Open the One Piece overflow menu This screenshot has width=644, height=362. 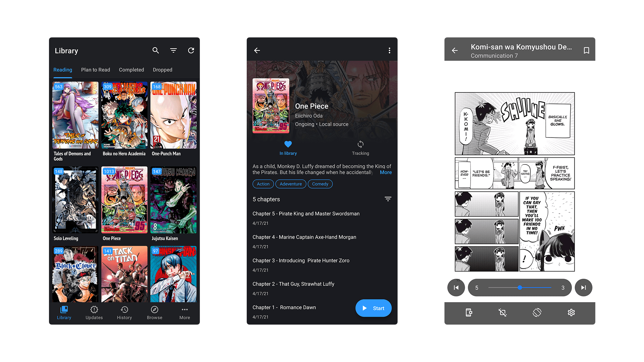pos(389,50)
